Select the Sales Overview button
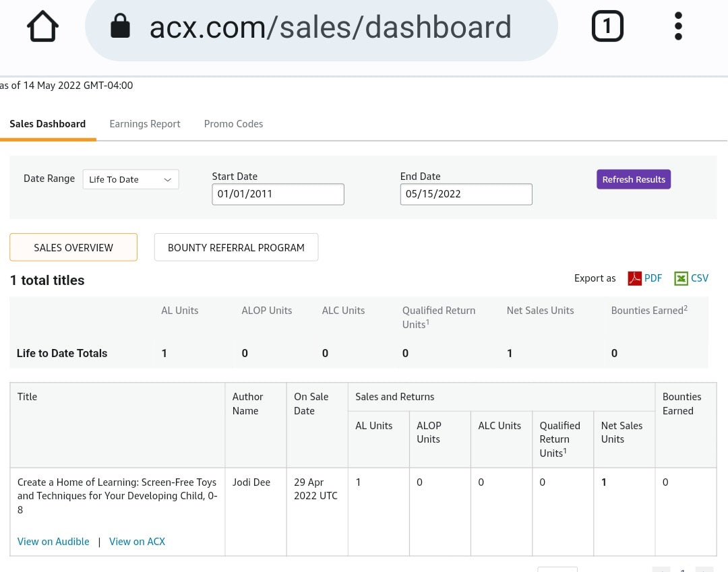 [73, 247]
